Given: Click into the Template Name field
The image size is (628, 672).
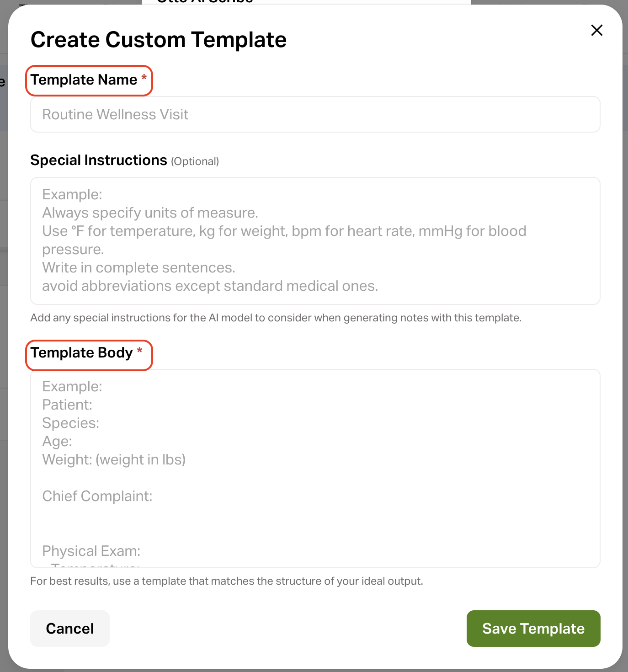Looking at the screenshot, I should coord(314,114).
